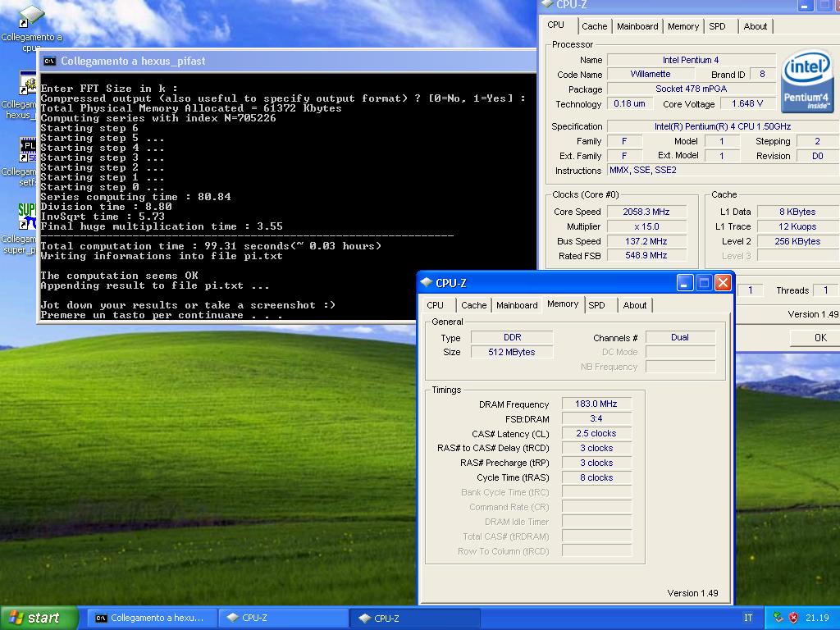
Task: Click the Size field showing 512 MBytes
Action: pyautogui.click(x=512, y=352)
